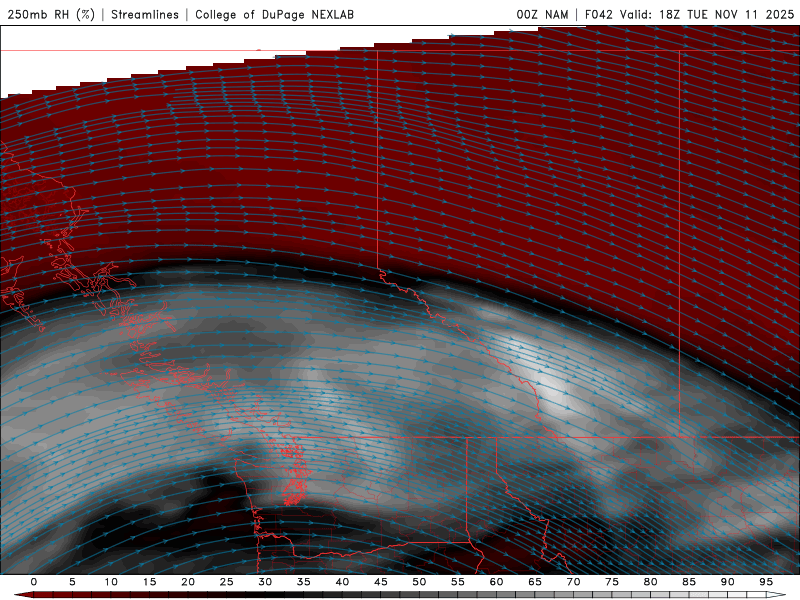The height and width of the screenshot is (600, 800).
Task: Click the colorbar tick label "75"
Action: click(612, 582)
